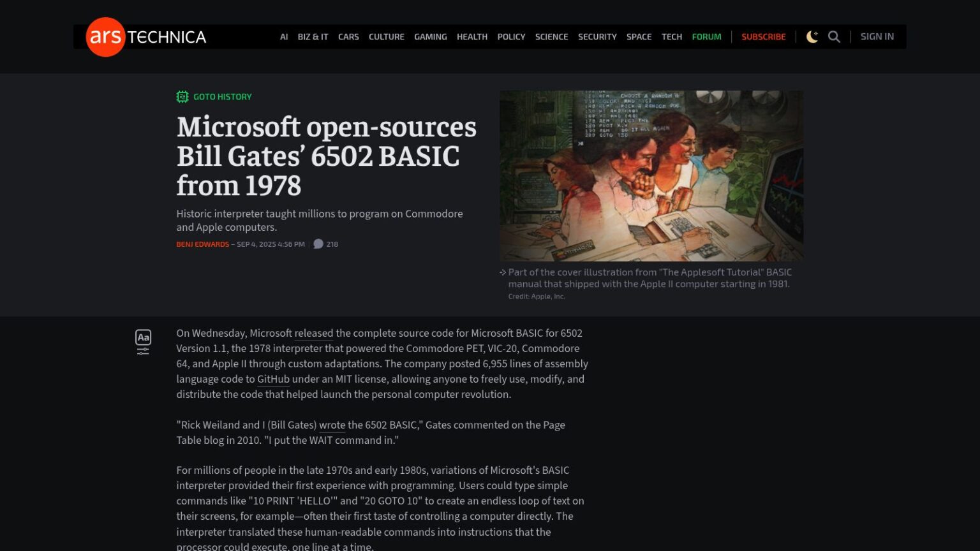This screenshot has width=980, height=551.
Task: Open author Benj Edwards page
Action: coord(202,244)
